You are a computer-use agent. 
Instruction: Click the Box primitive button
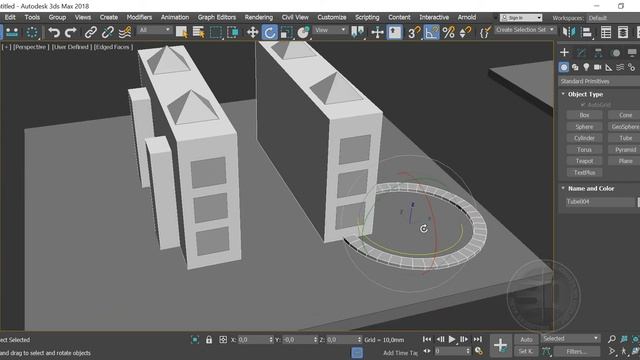pos(584,116)
